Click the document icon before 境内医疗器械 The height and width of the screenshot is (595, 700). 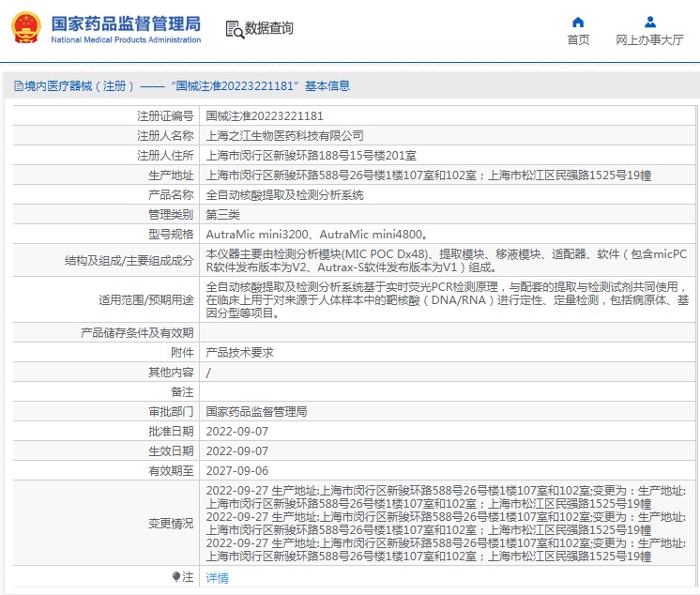[17, 86]
